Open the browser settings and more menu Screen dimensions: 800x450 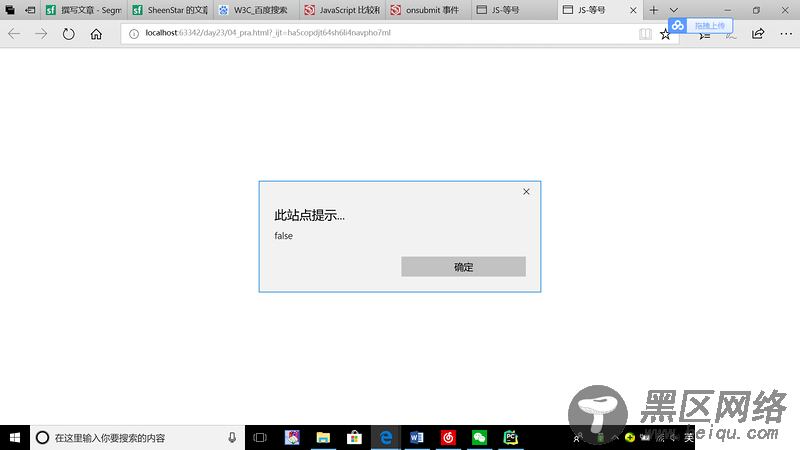(786, 34)
